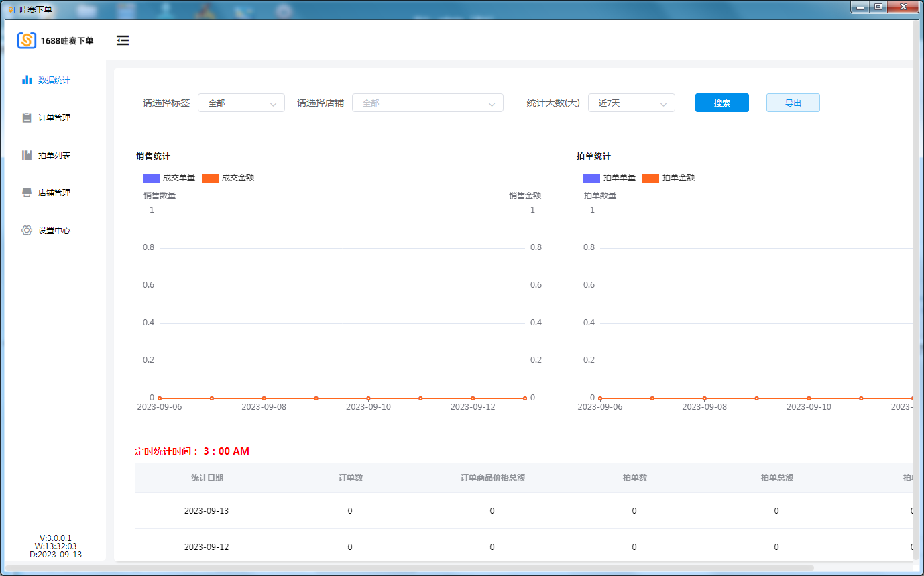Image resolution: width=924 pixels, height=576 pixels.
Task: Click the 设置中心 gear icon
Action: coord(27,231)
